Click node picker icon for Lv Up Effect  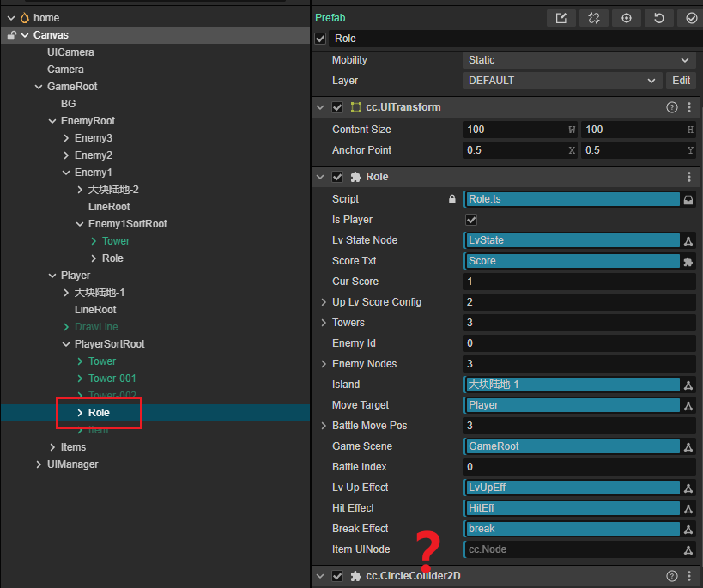pos(688,488)
